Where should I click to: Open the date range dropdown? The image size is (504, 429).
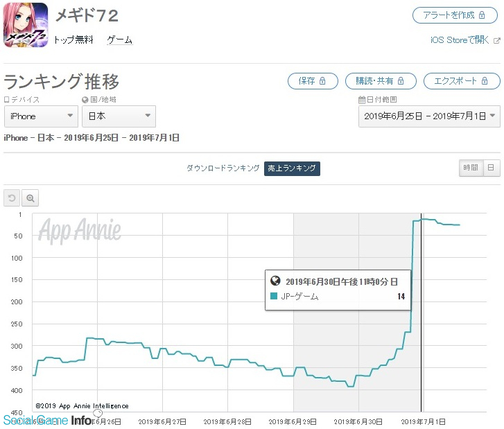pos(429,116)
